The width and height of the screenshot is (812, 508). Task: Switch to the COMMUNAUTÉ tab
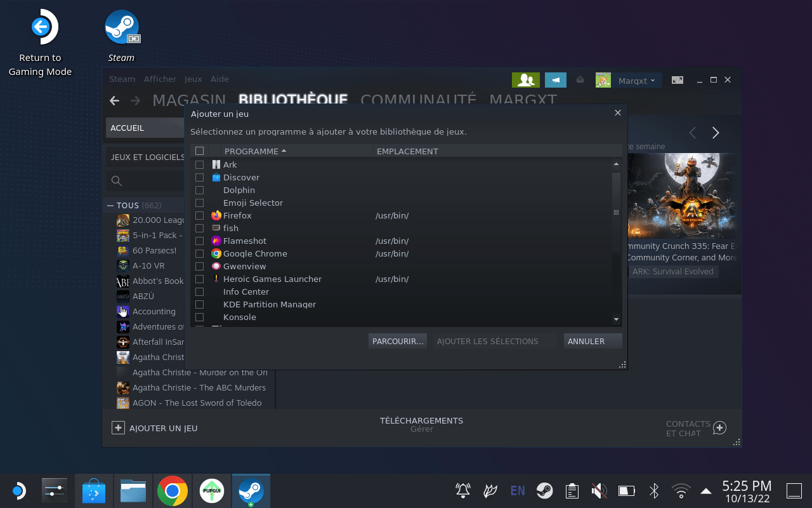(418, 99)
